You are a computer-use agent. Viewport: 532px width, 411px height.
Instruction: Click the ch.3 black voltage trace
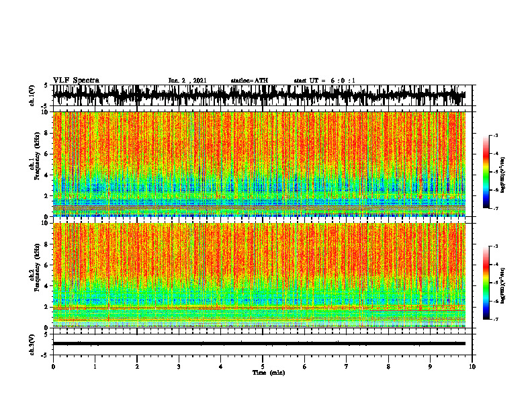259,344
